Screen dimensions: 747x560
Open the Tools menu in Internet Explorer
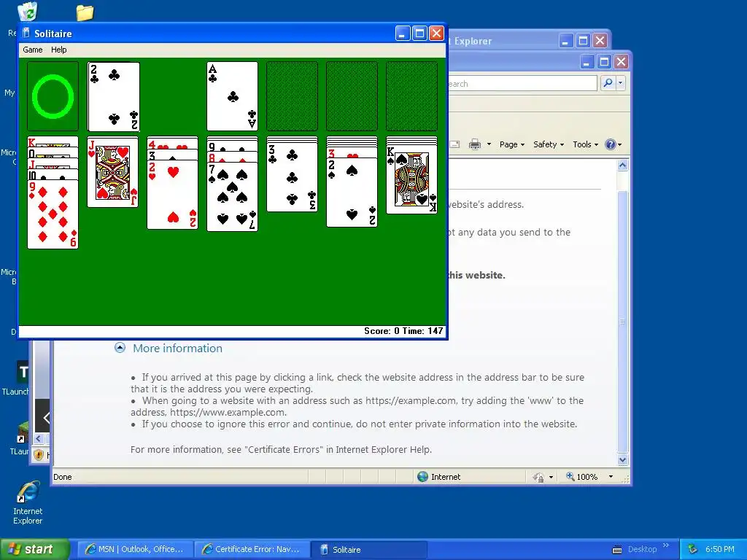click(585, 144)
